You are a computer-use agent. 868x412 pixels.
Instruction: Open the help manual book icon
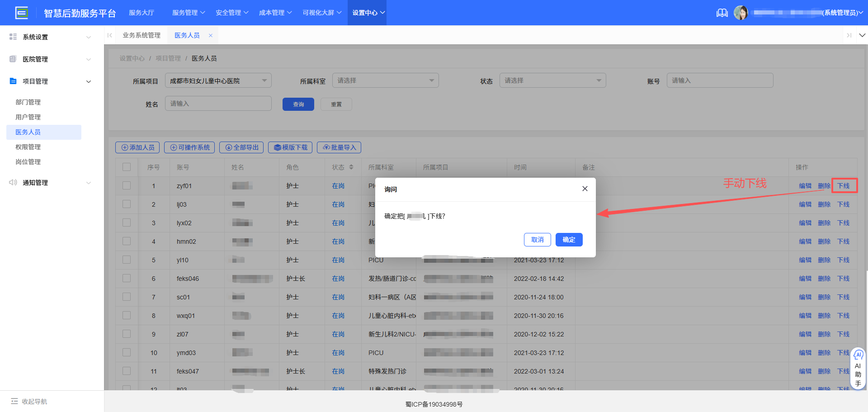click(x=722, y=13)
